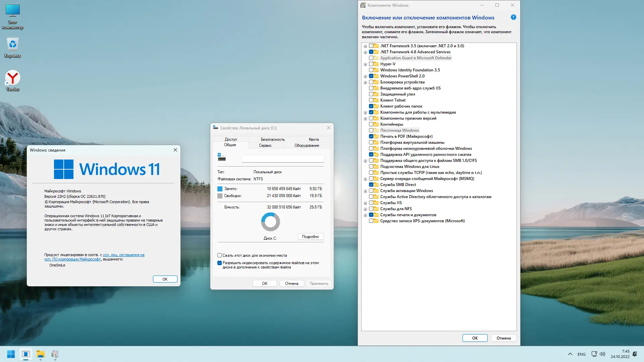This screenshot has width=644, height=362.
Task: Uncheck Windows PowerShell 2.0 component
Action: tap(371, 76)
